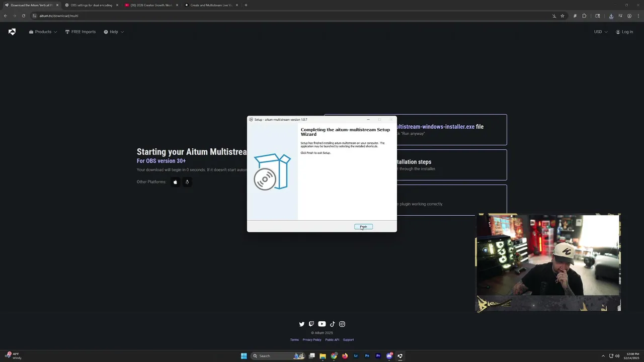Open Chrome from the taskbar
644x362 pixels.
pyautogui.click(x=334, y=356)
